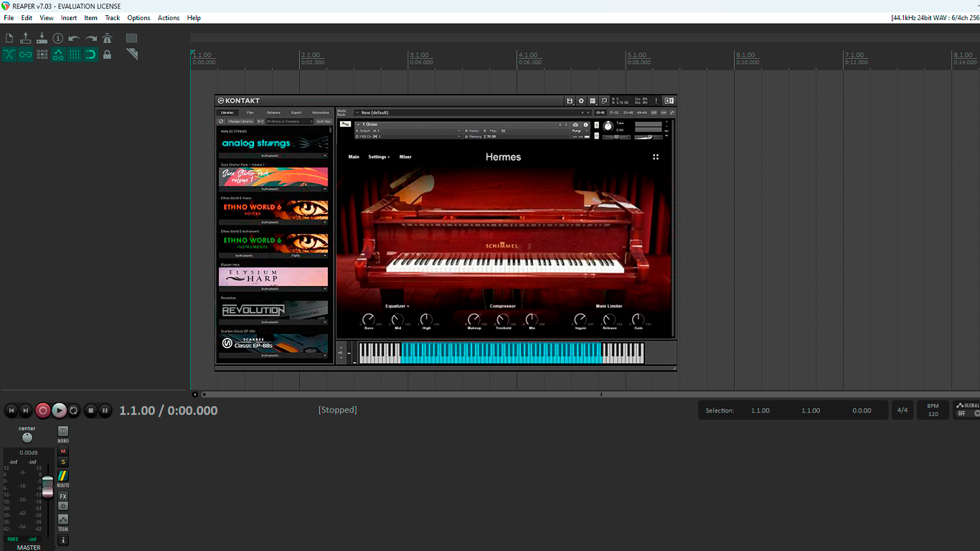Viewport: 980px width, 551px height.
Task: Go to project end transport button
Action: point(26,410)
